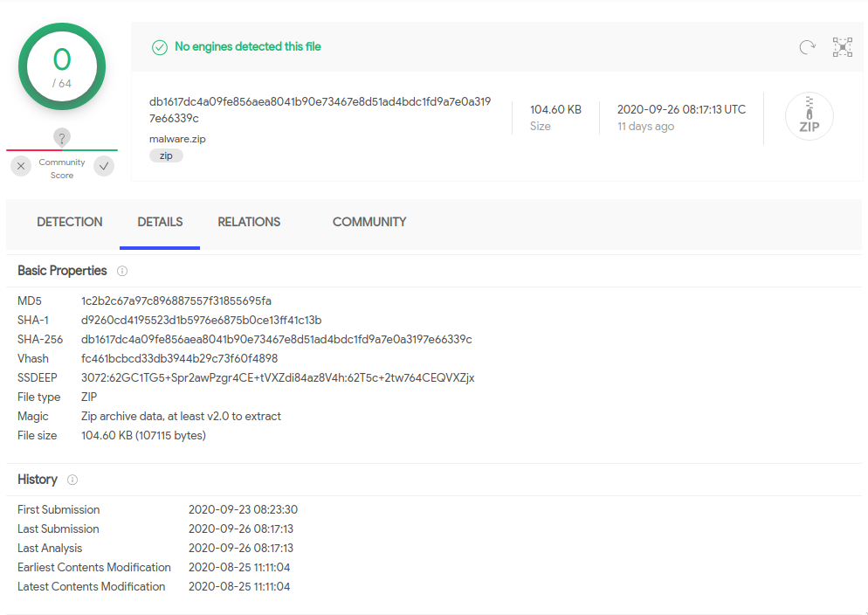
Task: Click the green check icon beside No engines detected
Action: click(x=160, y=47)
